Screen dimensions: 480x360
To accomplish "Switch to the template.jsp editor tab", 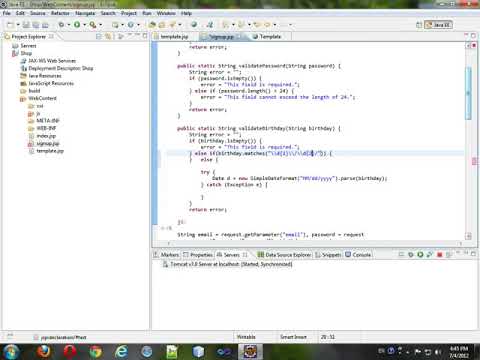I will 174,36.
